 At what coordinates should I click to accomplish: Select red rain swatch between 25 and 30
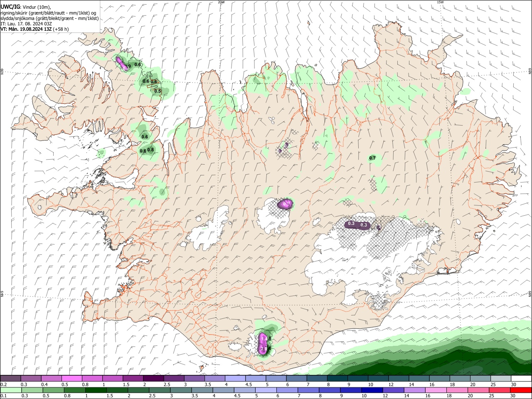click(x=499, y=390)
